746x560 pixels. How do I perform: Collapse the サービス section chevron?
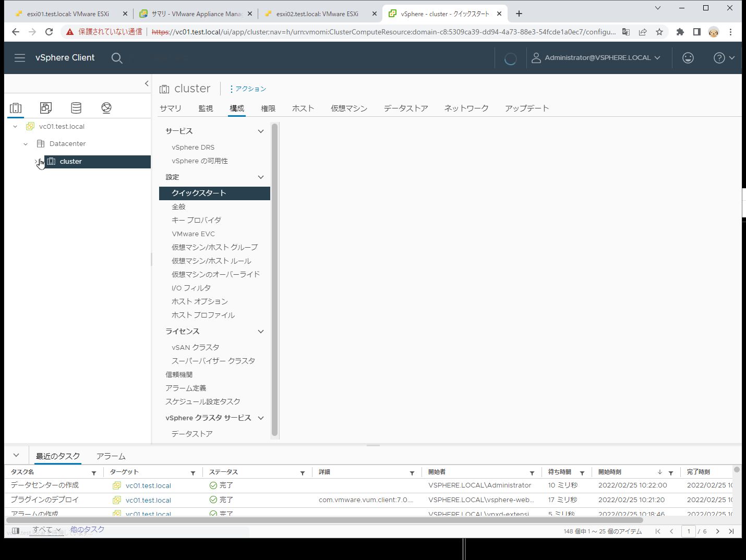click(261, 131)
